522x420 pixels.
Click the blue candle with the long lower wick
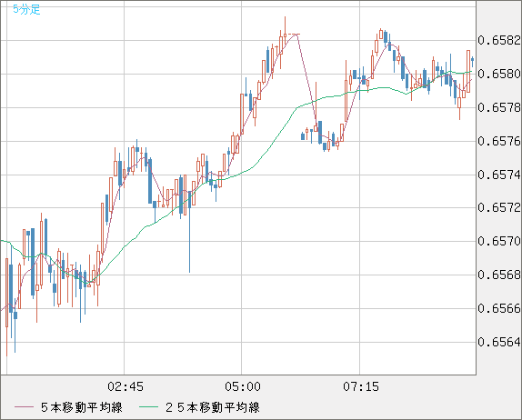tap(190, 232)
